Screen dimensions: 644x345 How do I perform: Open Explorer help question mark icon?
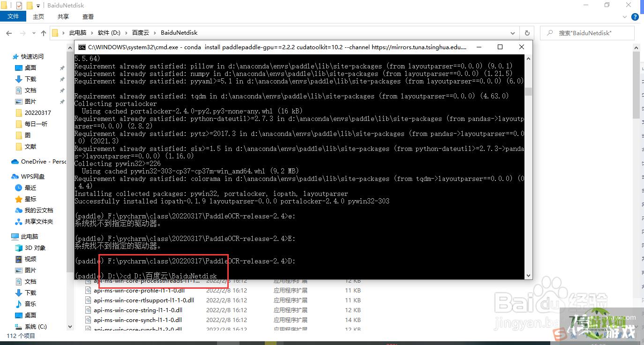click(x=636, y=16)
